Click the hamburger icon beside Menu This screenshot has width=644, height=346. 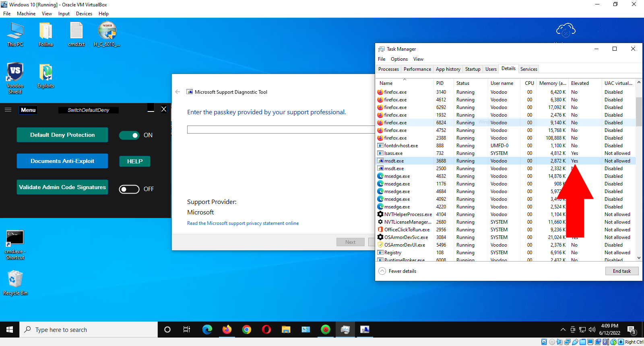[x=8, y=110]
